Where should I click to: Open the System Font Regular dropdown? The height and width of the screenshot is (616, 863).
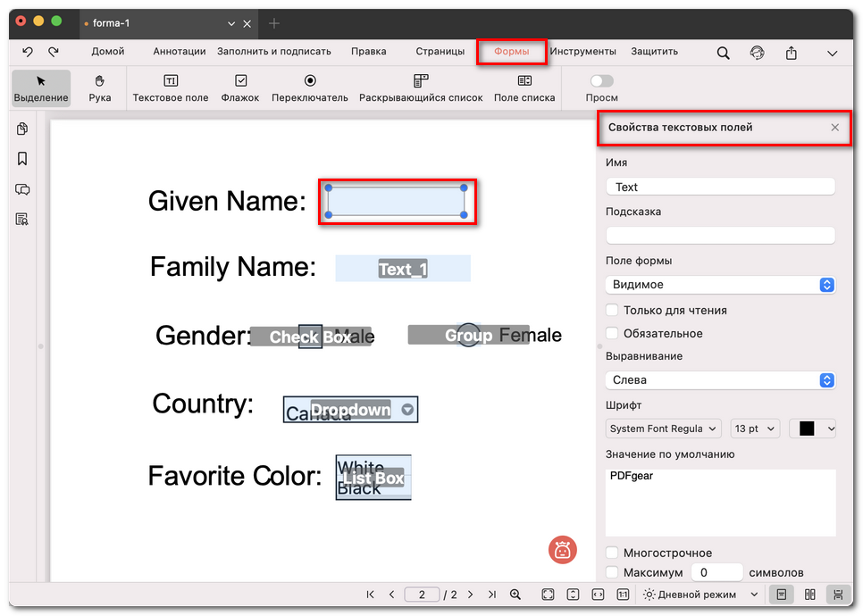coord(663,429)
